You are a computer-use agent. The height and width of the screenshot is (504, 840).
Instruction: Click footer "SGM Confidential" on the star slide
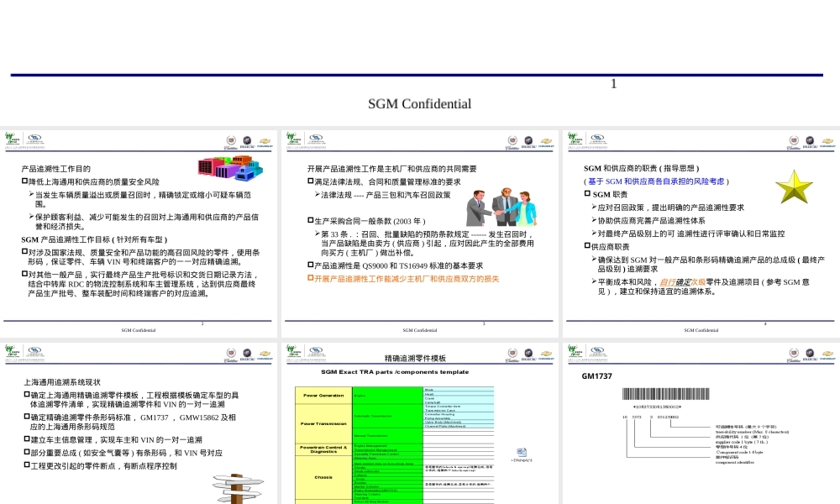point(701,330)
